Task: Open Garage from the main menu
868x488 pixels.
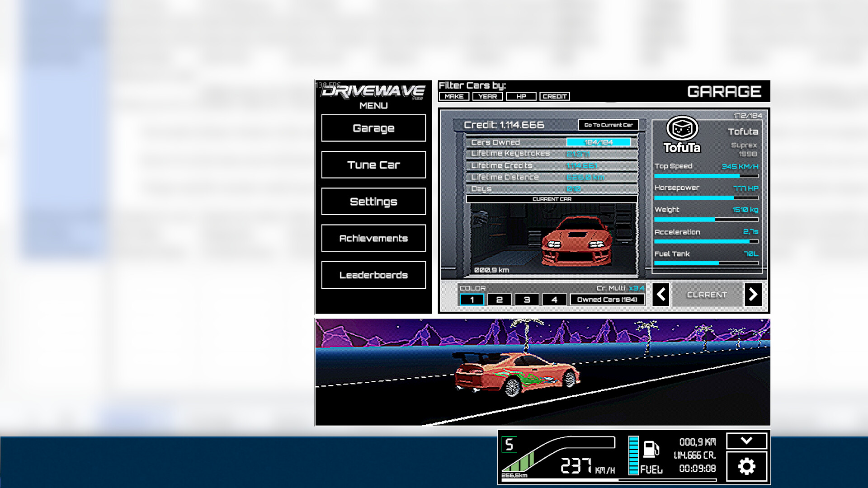Action: [373, 128]
